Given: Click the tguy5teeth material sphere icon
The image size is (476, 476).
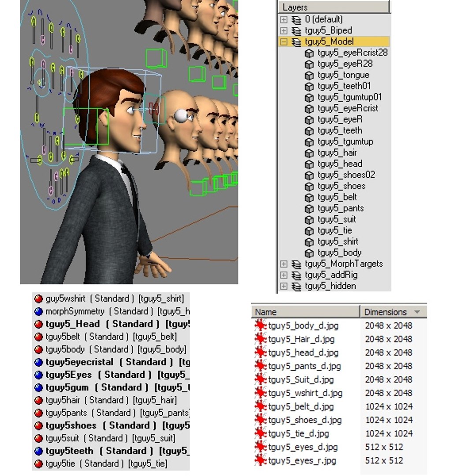Looking at the screenshot, I should click(x=38, y=451).
